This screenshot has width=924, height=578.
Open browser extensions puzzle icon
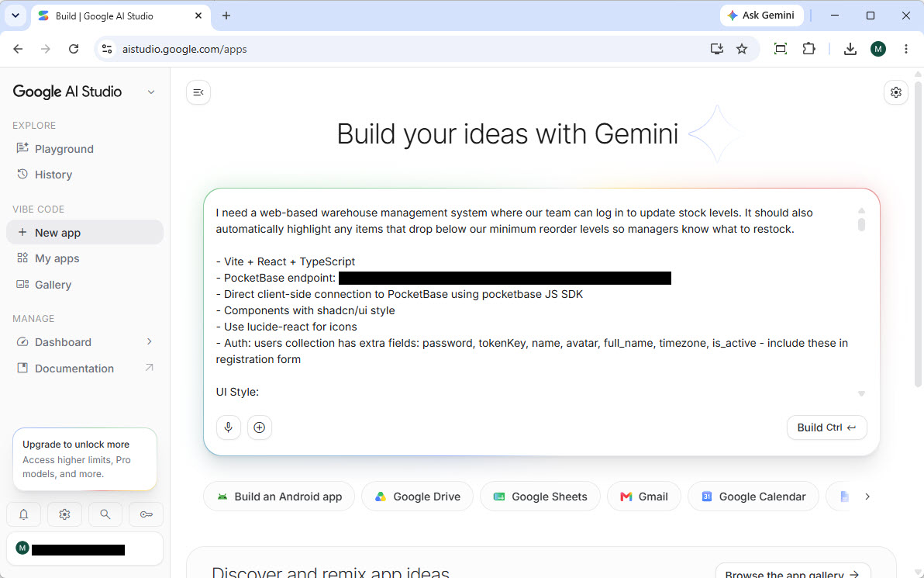click(x=808, y=49)
